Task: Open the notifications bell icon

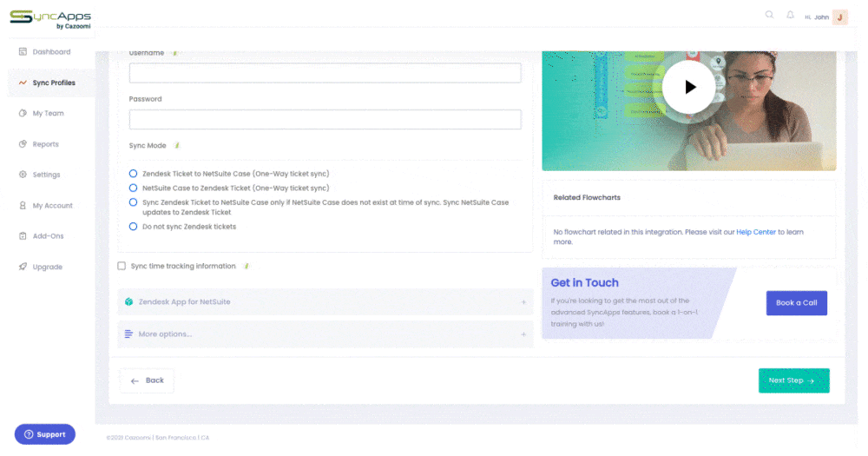Action: 790,15
